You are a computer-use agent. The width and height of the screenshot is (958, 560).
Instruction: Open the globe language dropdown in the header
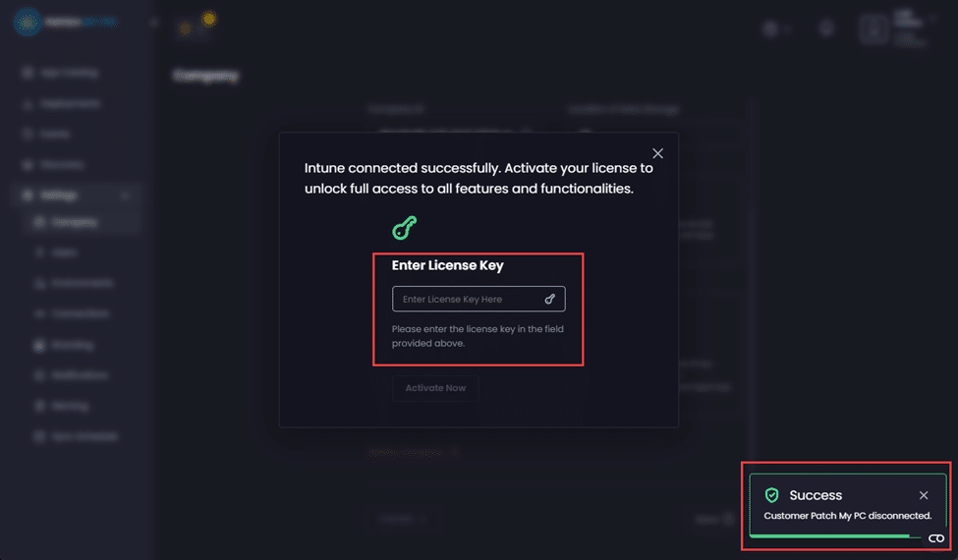pos(776,29)
